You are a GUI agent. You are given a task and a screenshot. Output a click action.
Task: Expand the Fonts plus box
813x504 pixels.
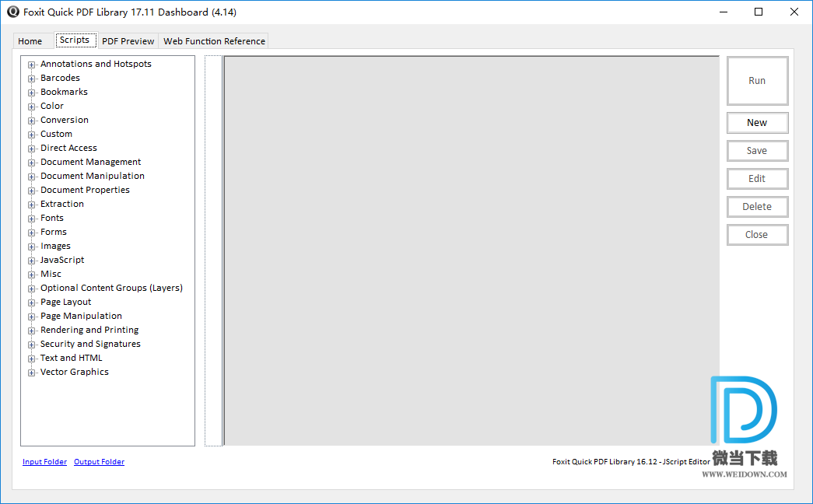click(32, 219)
